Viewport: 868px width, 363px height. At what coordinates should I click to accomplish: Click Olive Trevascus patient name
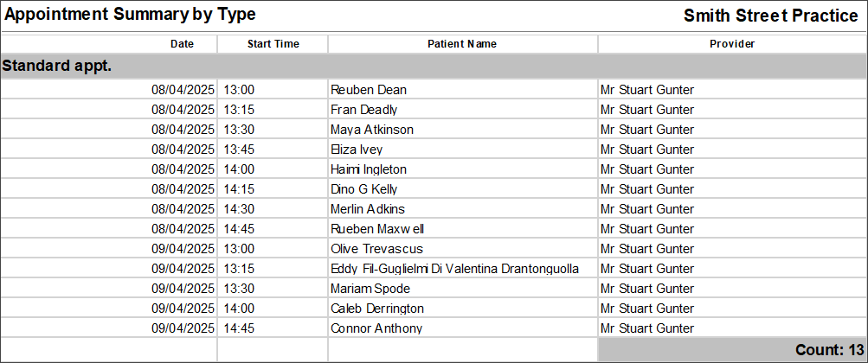coord(376,249)
